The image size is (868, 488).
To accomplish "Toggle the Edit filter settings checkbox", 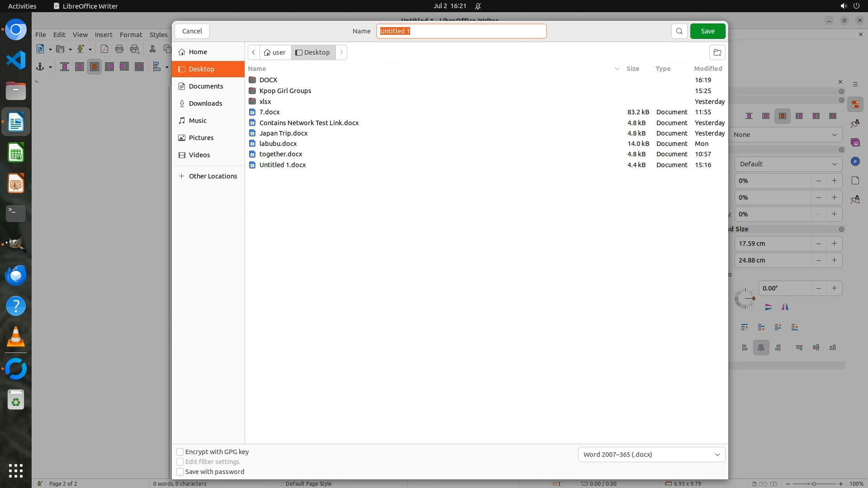I will (x=180, y=462).
